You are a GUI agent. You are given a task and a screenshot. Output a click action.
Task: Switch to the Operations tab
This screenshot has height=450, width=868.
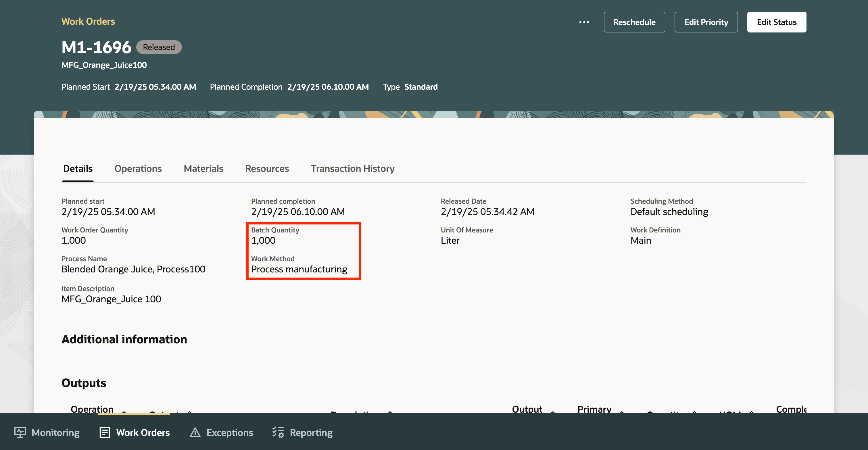click(x=138, y=168)
